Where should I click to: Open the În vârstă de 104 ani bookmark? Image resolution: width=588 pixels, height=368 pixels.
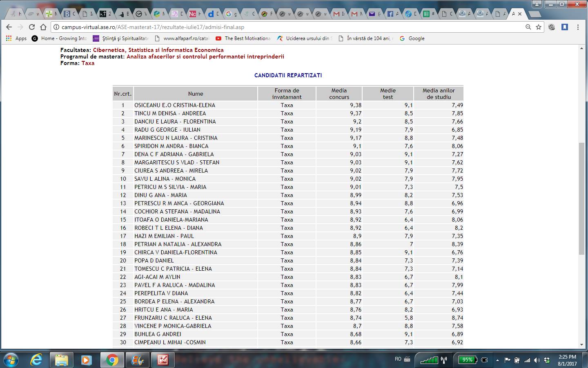[x=366, y=38]
